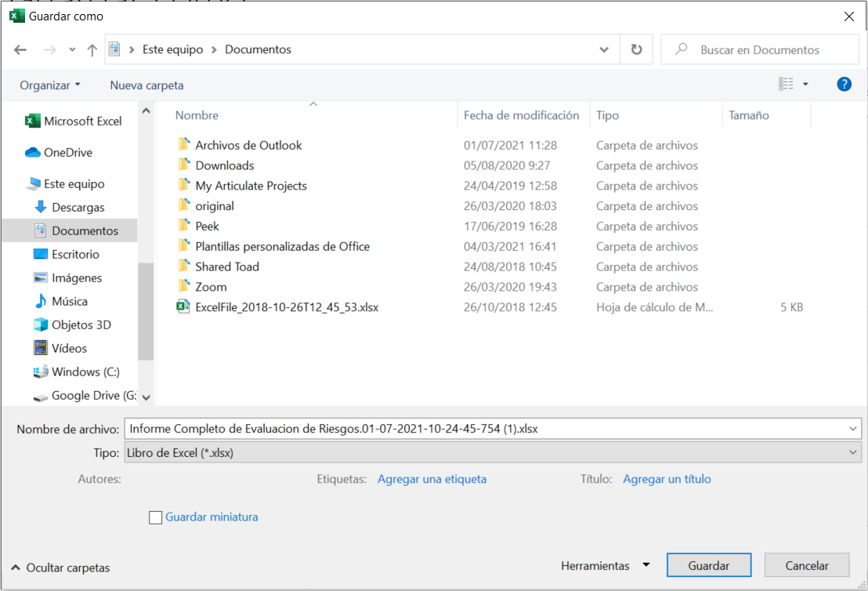Viewport: 868px width, 591px height.
Task: Click Nueva carpeta in the toolbar
Action: click(146, 85)
